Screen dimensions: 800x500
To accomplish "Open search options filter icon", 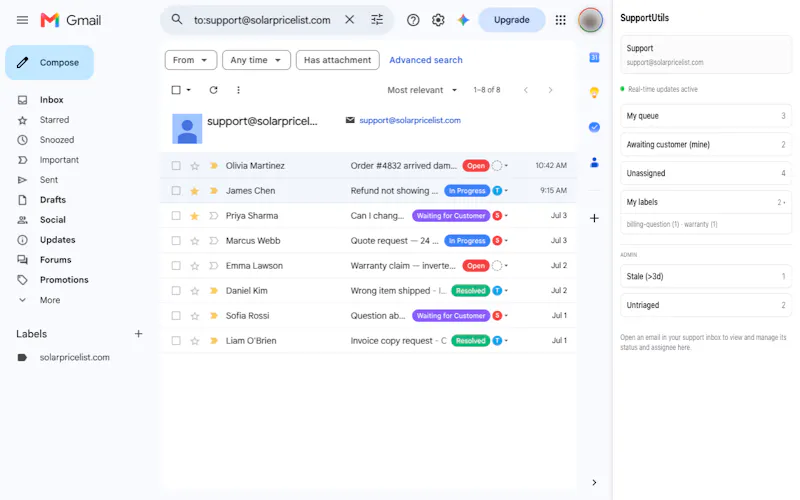I will (377, 19).
